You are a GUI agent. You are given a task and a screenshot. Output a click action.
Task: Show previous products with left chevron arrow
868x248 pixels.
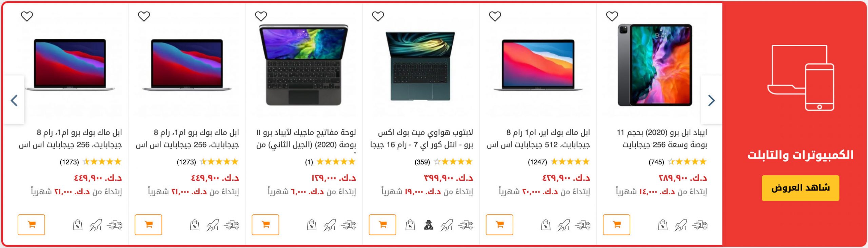(x=14, y=100)
